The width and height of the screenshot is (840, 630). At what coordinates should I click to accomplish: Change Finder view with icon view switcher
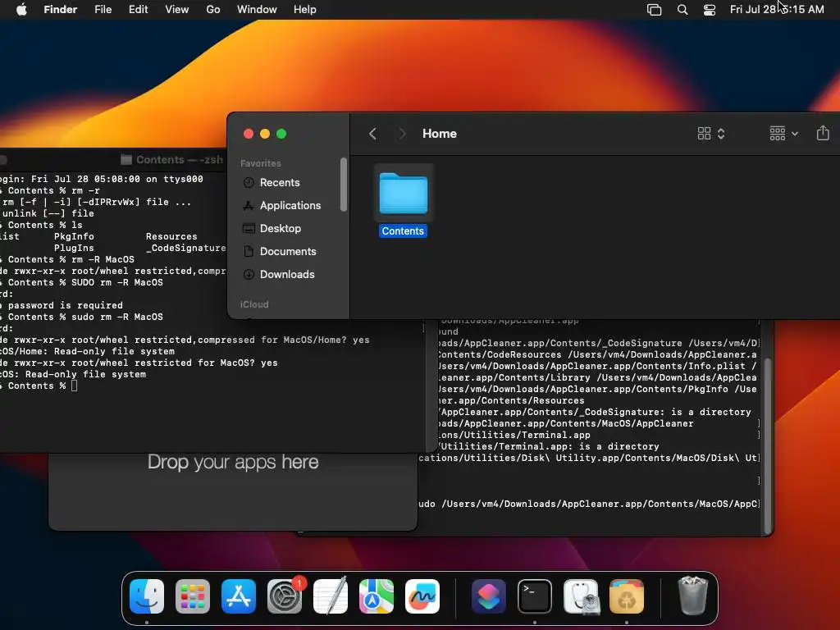pyautogui.click(x=711, y=134)
